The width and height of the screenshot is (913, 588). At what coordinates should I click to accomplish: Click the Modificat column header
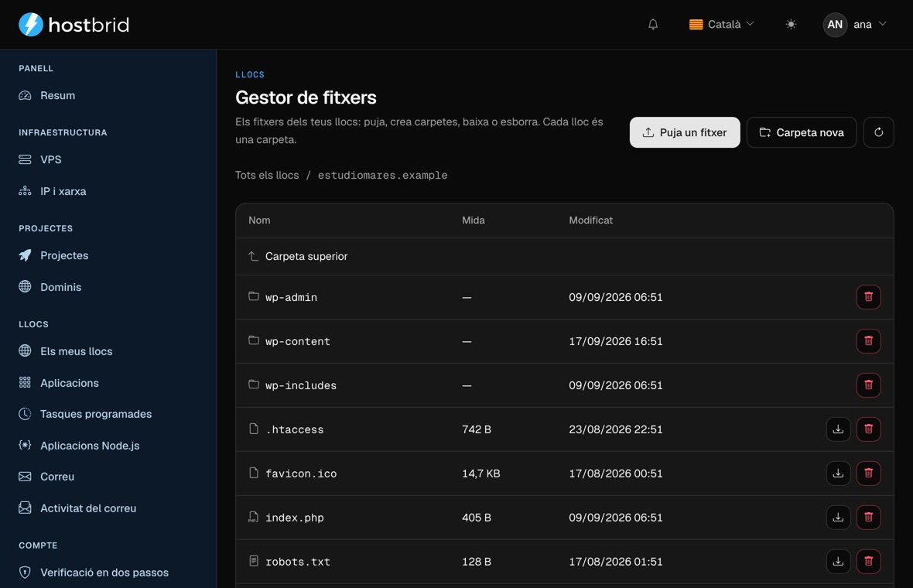click(590, 220)
